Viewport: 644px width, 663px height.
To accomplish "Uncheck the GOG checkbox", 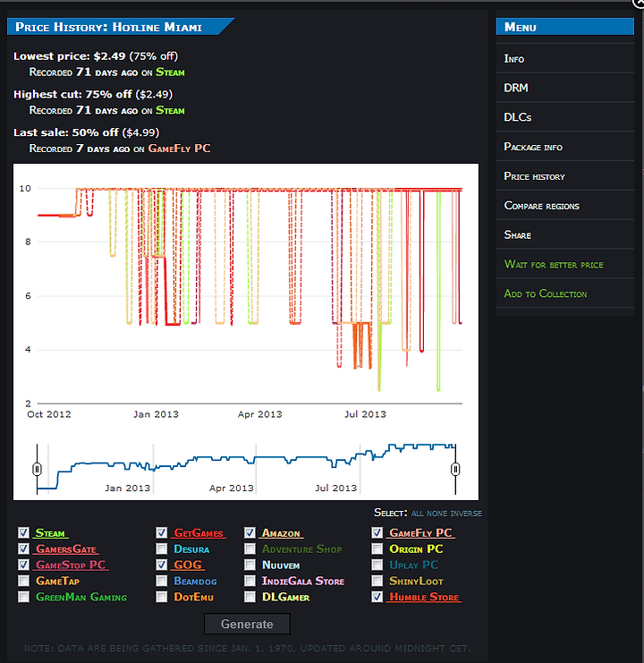I will point(161,565).
